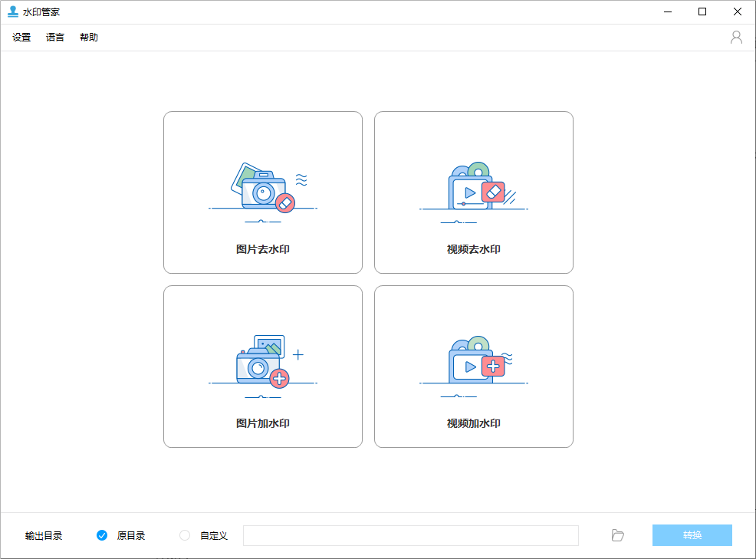Enable custom output directory mode
Screen dimensions: 756x559
(184, 535)
